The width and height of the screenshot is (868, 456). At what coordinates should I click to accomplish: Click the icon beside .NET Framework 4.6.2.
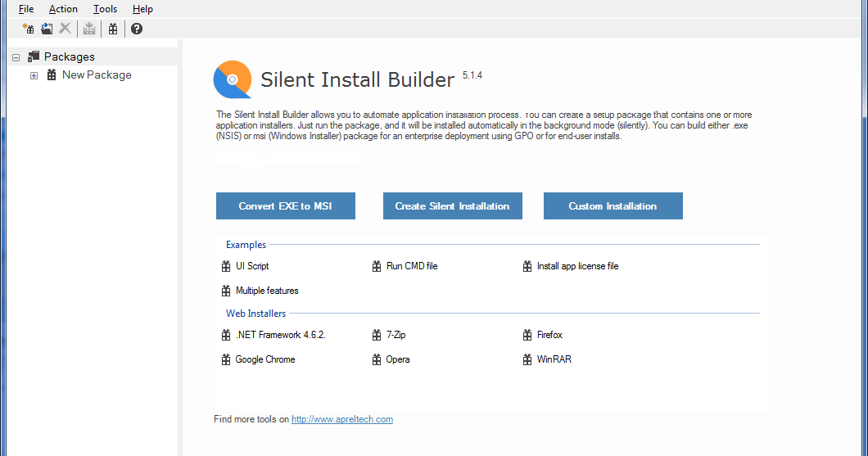click(226, 335)
